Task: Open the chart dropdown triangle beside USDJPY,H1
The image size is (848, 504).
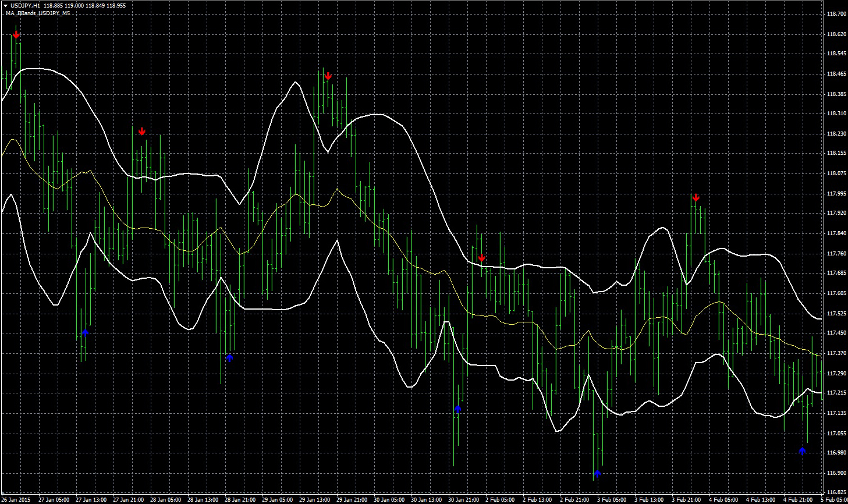Action: click(x=5, y=5)
